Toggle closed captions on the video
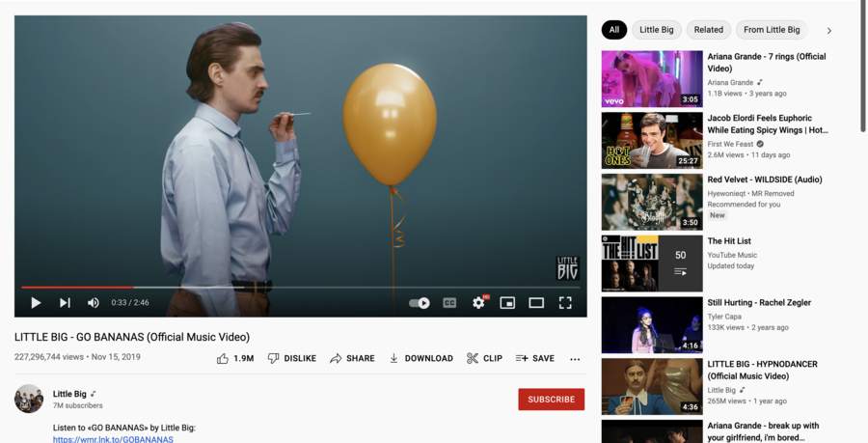Screen dimensions: 868x443 point(449,303)
